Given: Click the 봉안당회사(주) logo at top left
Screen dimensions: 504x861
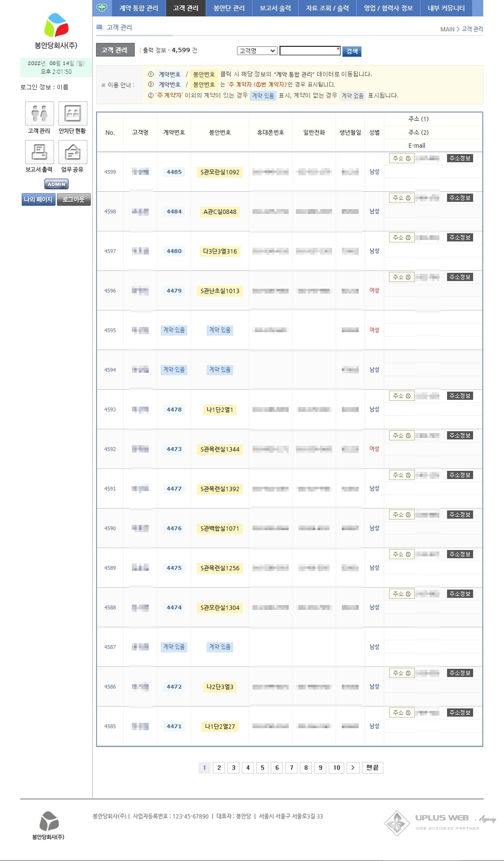Looking at the screenshot, I should coord(56,31).
